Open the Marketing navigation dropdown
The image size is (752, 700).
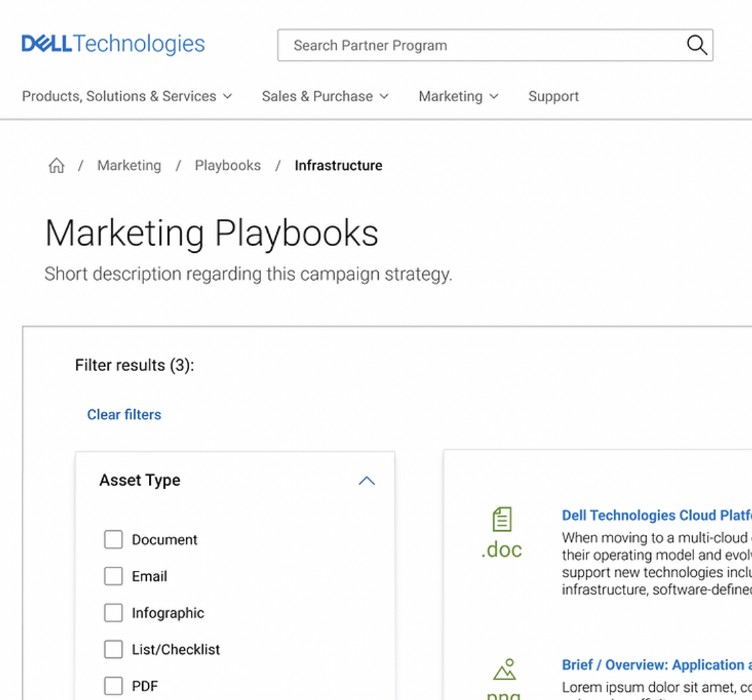tap(458, 97)
